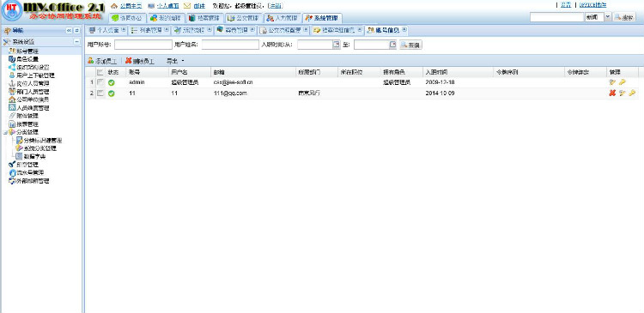
Task: Click the anchor icon for 岗位人员管理
Action: point(11,83)
